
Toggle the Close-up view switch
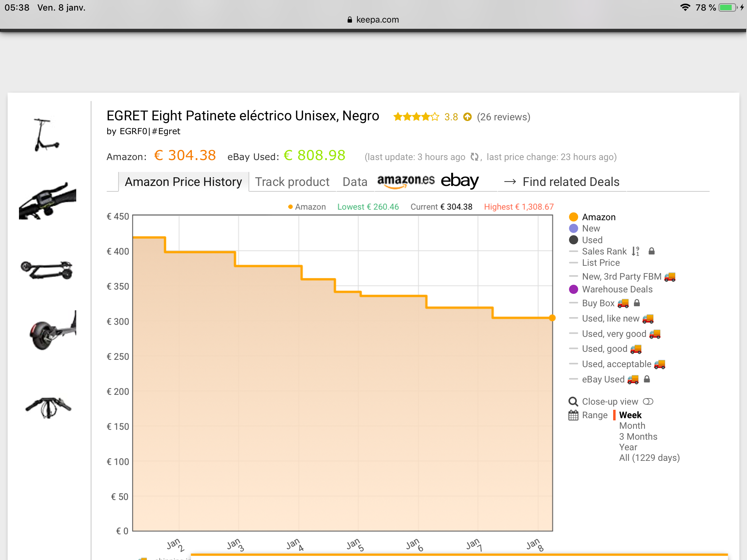[648, 401]
